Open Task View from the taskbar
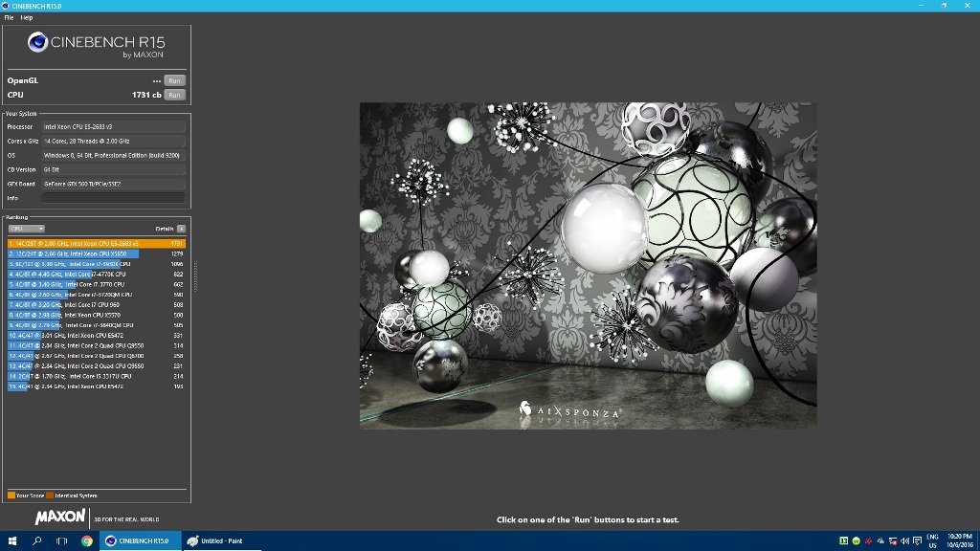 tap(62, 540)
